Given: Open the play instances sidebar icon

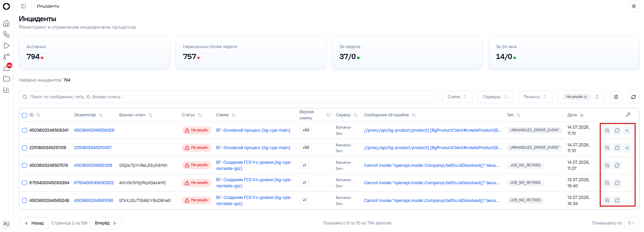Looking at the screenshot, I should coord(6,46).
